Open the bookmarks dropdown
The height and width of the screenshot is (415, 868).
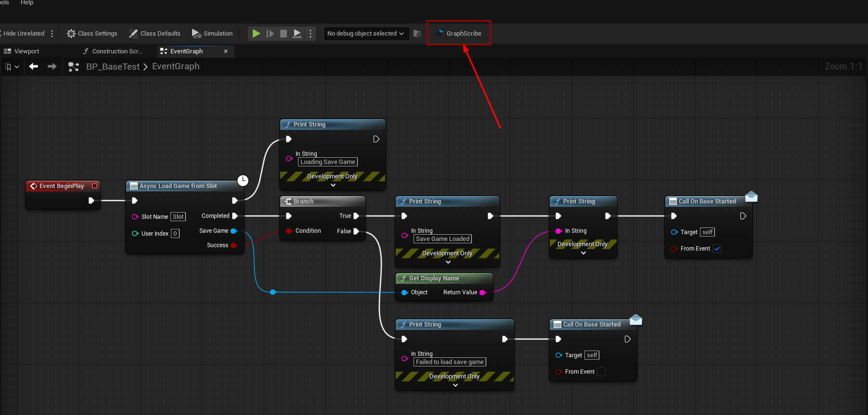[x=12, y=66]
